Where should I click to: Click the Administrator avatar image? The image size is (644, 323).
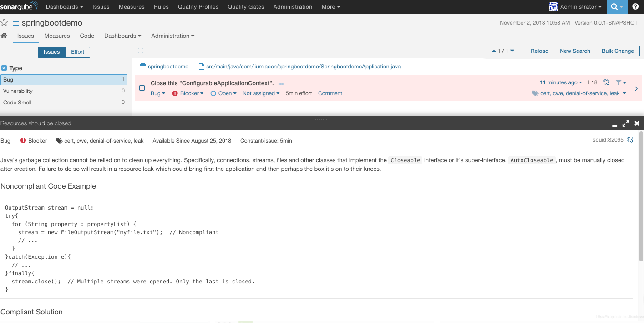(x=554, y=7)
